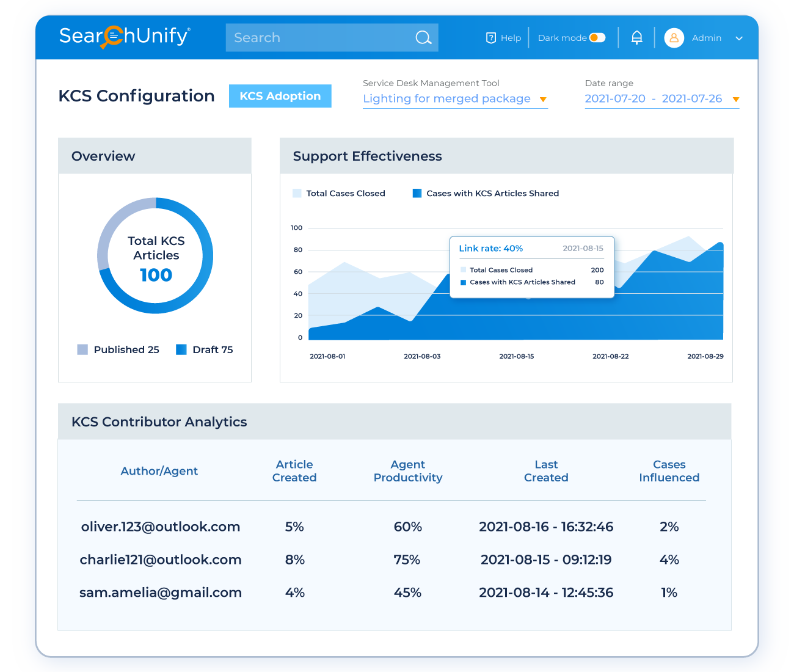794x672 pixels.
Task: Click x-axis label 2021-08-29
Action: [705, 356]
